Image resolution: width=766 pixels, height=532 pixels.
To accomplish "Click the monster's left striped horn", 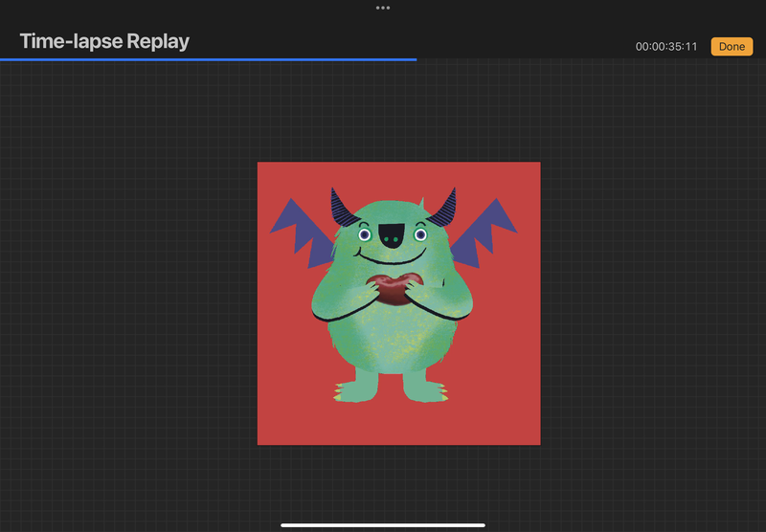I will 340,208.
